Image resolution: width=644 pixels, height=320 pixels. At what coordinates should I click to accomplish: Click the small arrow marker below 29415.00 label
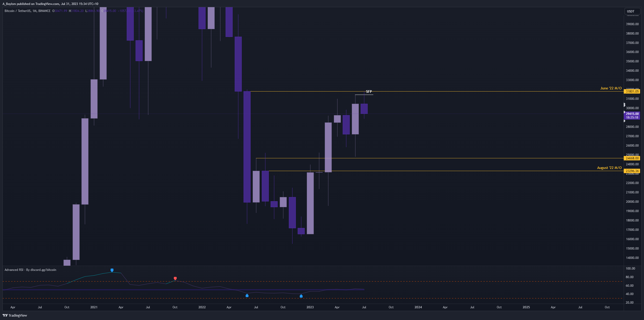[624, 121]
